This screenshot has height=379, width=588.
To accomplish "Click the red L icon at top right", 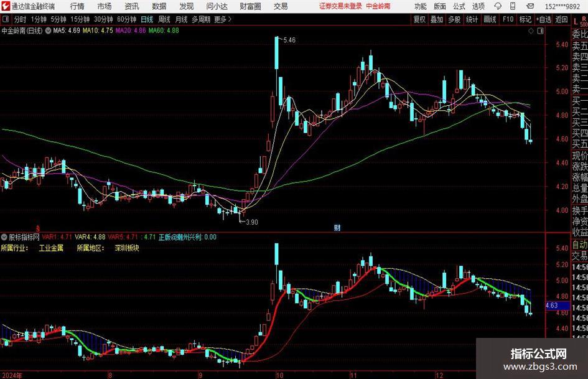I will (576, 22).
